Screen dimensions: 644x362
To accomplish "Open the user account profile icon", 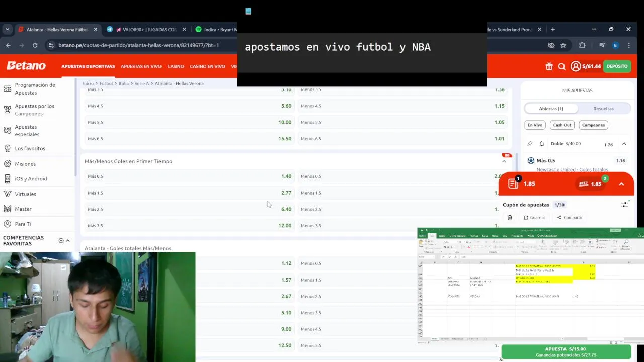I will point(576,66).
